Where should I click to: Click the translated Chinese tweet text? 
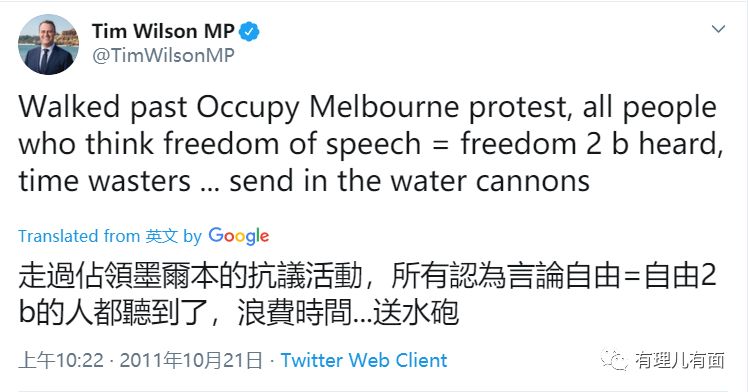(x=367, y=294)
